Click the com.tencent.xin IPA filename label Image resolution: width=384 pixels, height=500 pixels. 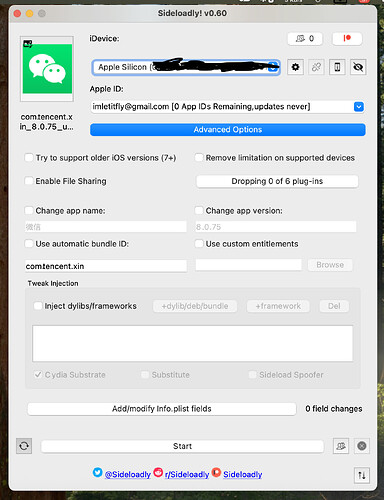(47, 122)
